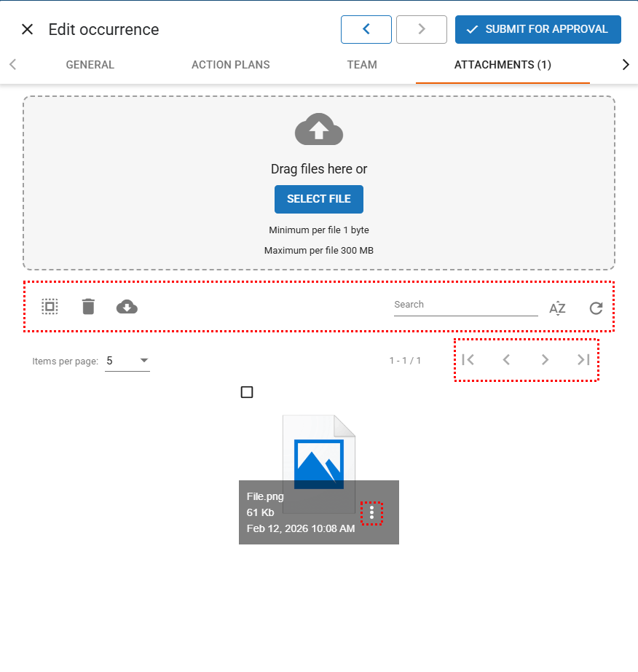Go to next page of attachments
Viewport: 638px width, 672px height.
pyautogui.click(x=545, y=359)
